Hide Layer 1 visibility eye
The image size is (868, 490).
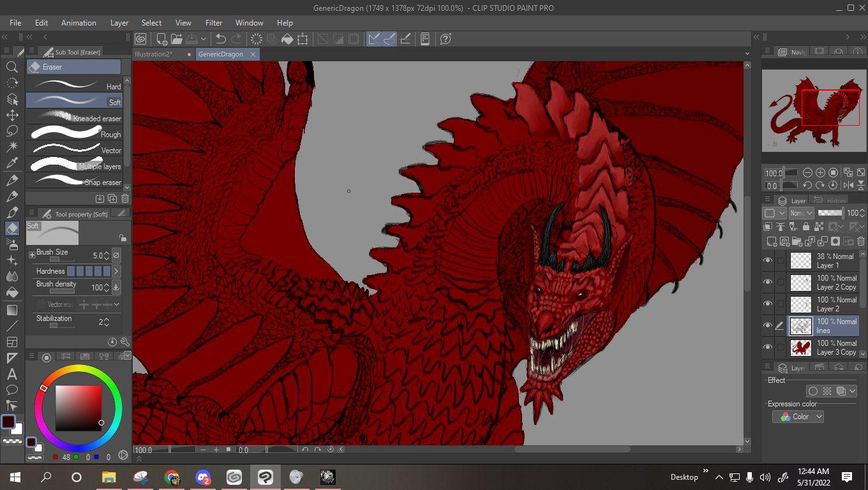[768, 260]
